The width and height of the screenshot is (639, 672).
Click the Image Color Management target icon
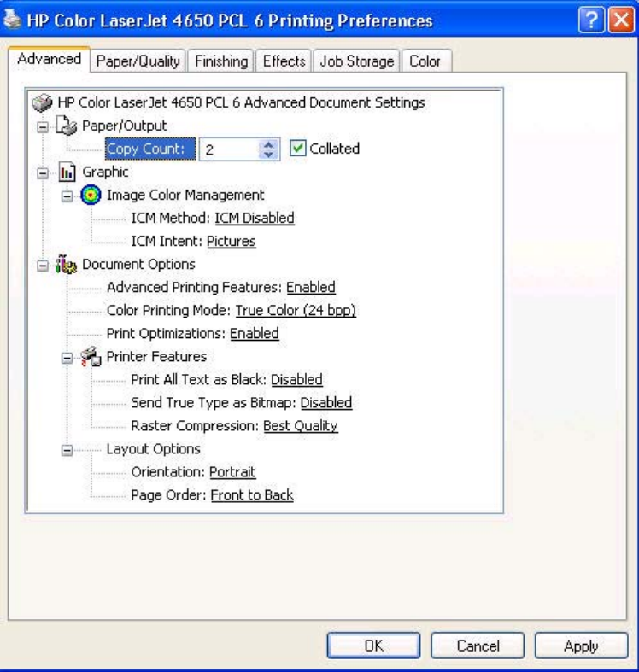pyautogui.click(x=91, y=195)
